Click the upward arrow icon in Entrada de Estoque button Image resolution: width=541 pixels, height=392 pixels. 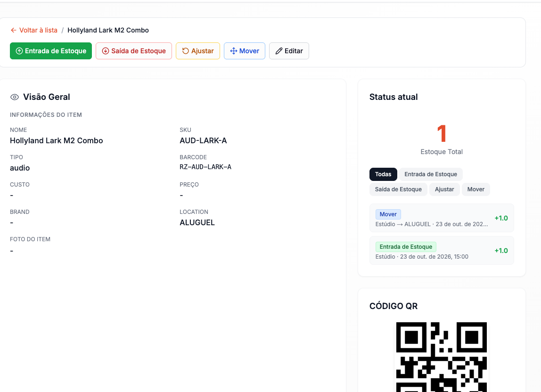19,51
